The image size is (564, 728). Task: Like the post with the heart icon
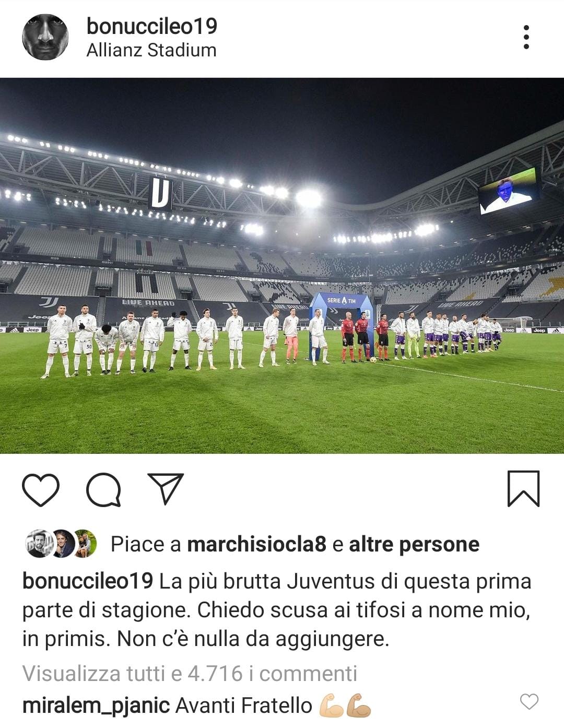click(x=41, y=490)
